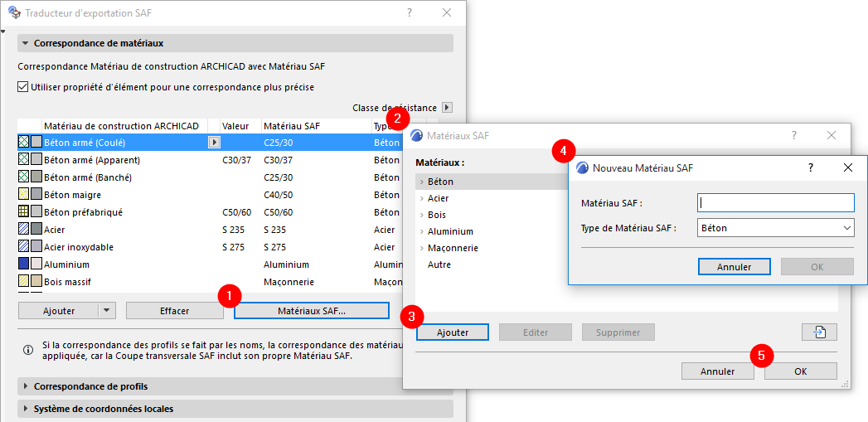868x422 pixels.
Task: Click help question mark in Traducteur d'exportation SAF title
Action: pos(410,12)
